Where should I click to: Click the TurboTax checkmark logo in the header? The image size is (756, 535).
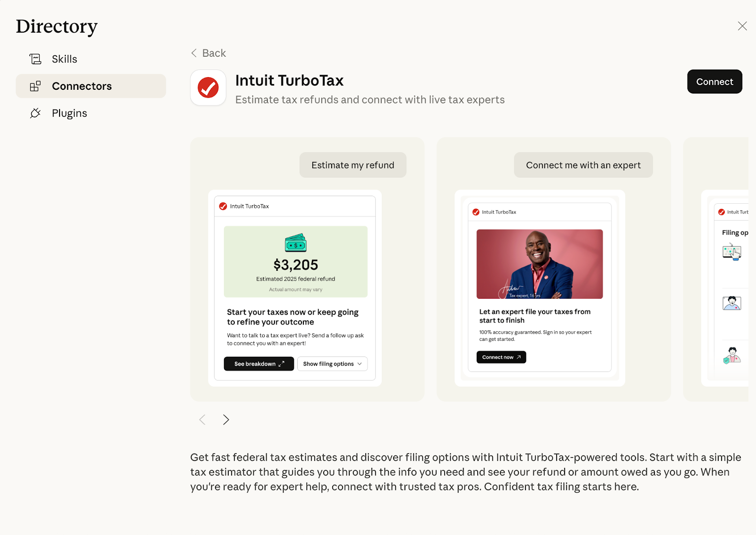pos(208,87)
